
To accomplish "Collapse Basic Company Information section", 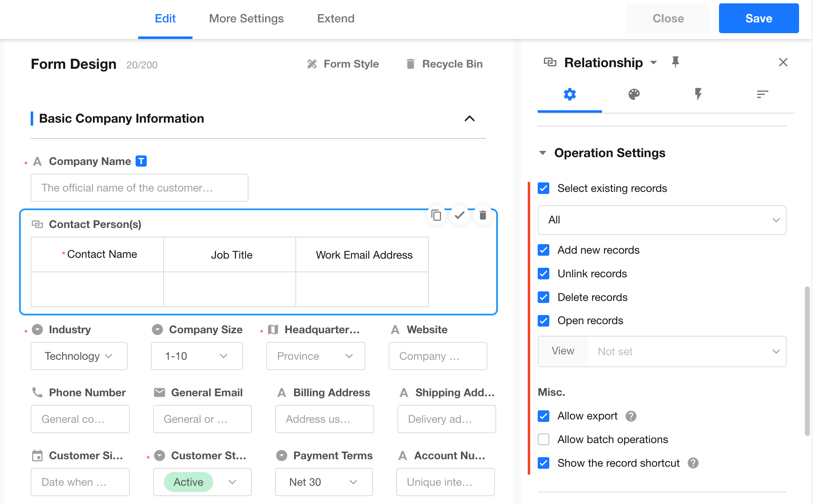I will tap(469, 119).
